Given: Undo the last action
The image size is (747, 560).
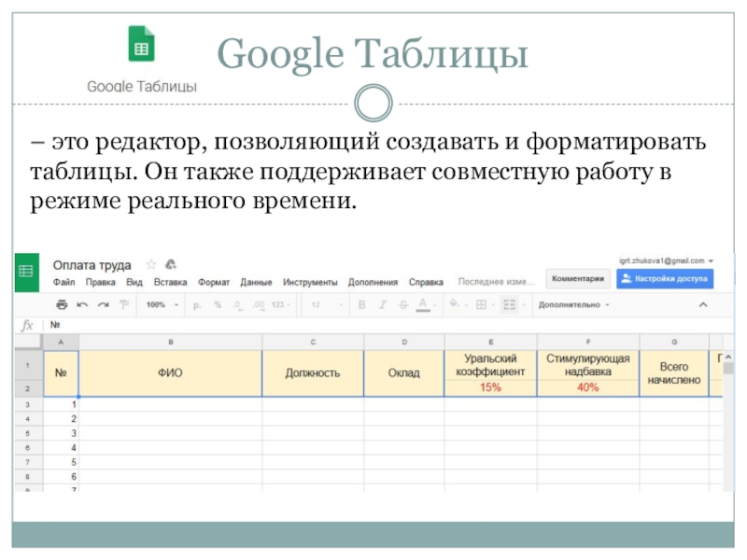Looking at the screenshot, I should click(x=81, y=304).
